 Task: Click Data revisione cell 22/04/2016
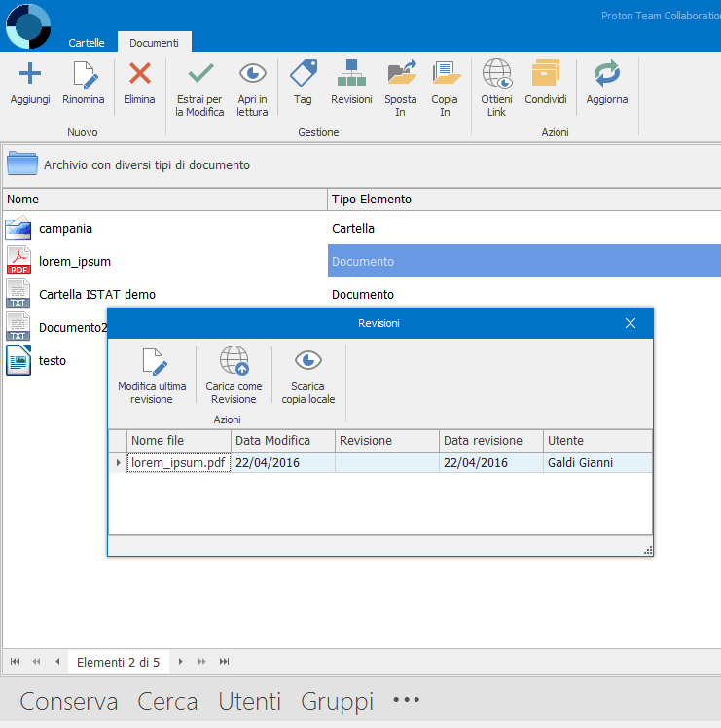coord(491,463)
